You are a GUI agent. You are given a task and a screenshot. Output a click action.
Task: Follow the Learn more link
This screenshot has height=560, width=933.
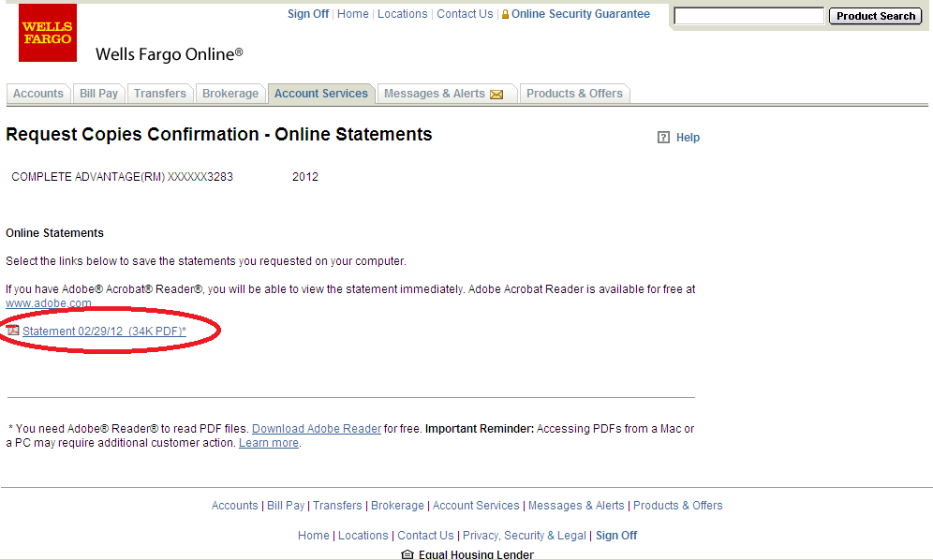click(269, 443)
